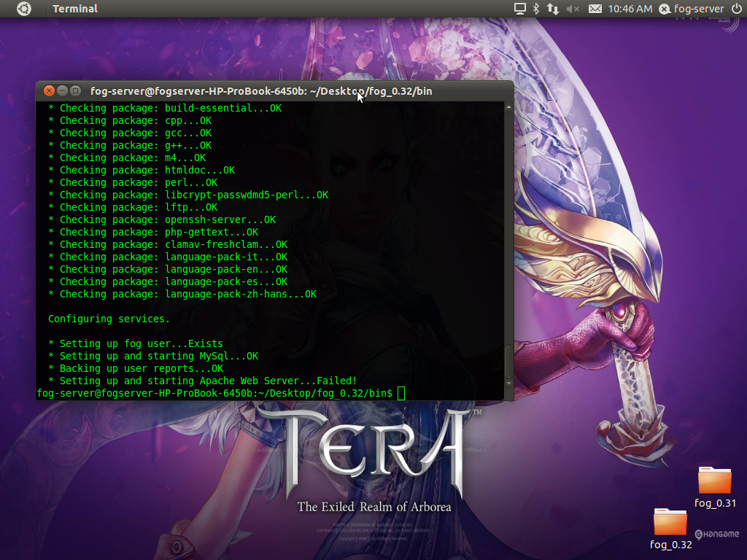The image size is (747, 560).
Task: Click the terminal command prompt cursor
Action: point(401,393)
